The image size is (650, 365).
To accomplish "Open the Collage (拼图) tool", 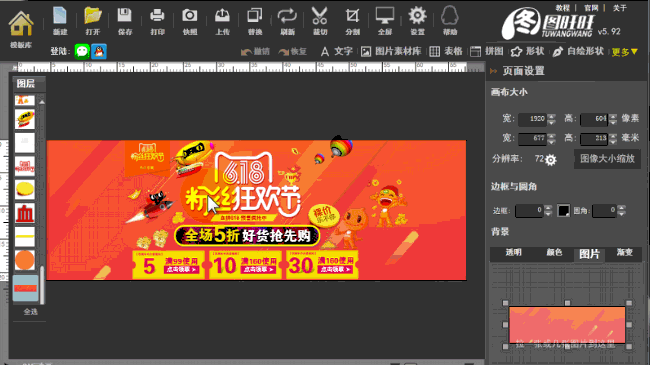I will pos(487,51).
